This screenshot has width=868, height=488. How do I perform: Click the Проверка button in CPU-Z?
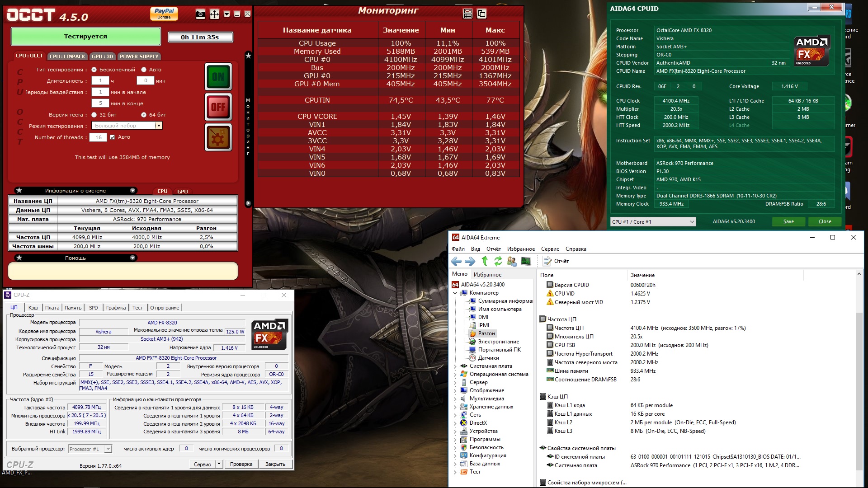pos(241,464)
